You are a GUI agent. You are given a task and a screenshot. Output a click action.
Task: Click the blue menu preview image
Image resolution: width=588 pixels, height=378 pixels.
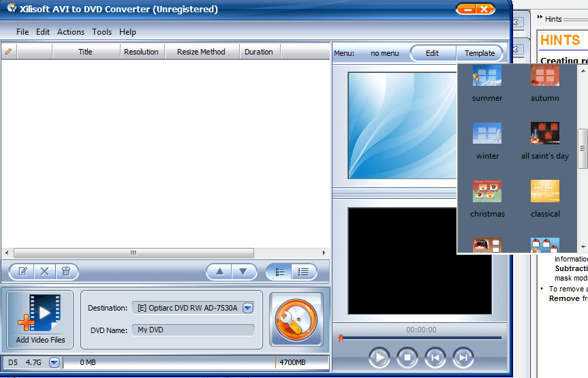[x=403, y=125]
